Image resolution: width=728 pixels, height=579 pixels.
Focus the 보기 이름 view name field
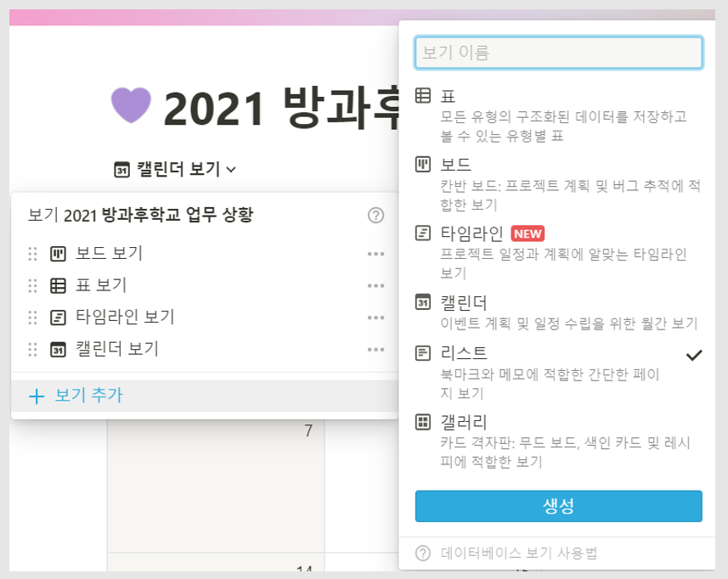[559, 53]
